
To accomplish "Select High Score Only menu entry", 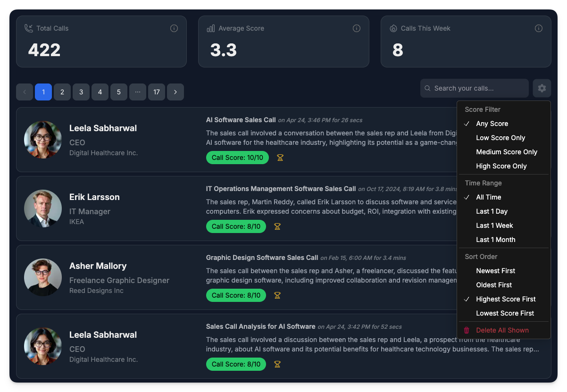I will 501,166.
